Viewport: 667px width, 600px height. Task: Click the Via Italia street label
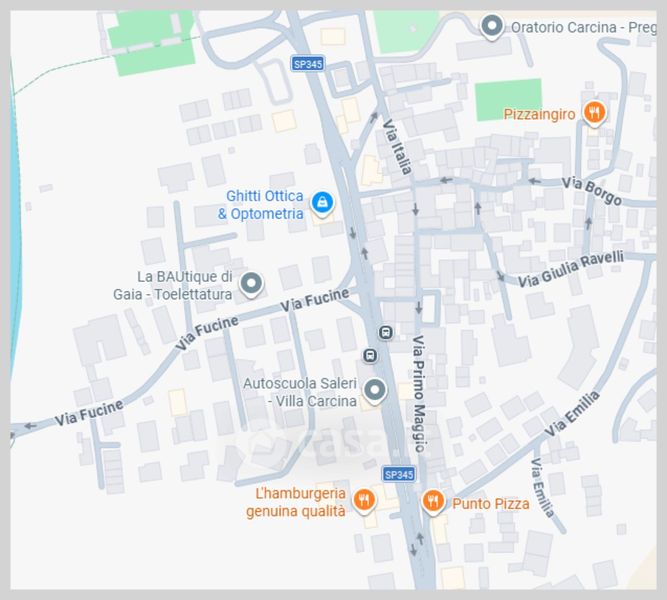pos(397,147)
